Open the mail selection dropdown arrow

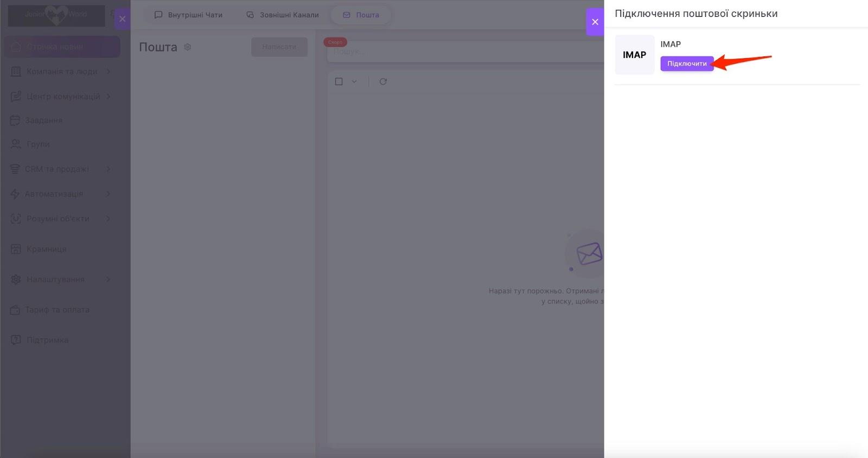354,81
